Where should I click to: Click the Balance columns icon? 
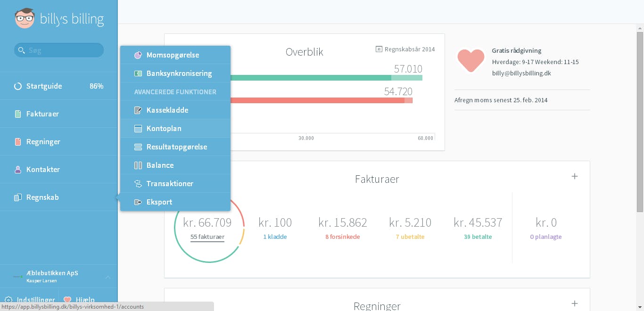[138, 165]
